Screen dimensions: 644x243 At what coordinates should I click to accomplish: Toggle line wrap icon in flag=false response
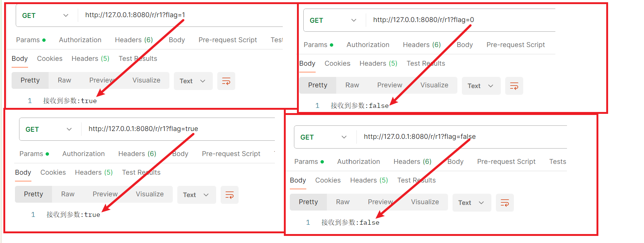[505, 203]
